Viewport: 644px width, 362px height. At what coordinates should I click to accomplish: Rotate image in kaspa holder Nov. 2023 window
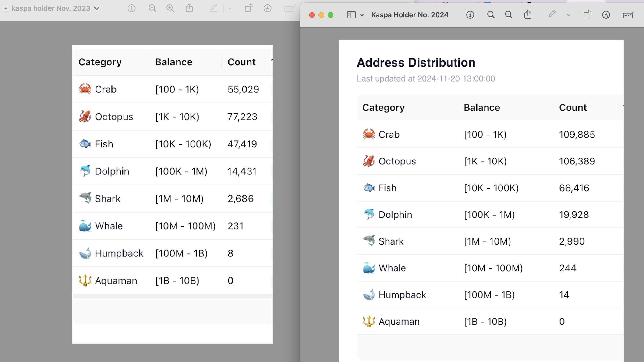pos(248,8)
